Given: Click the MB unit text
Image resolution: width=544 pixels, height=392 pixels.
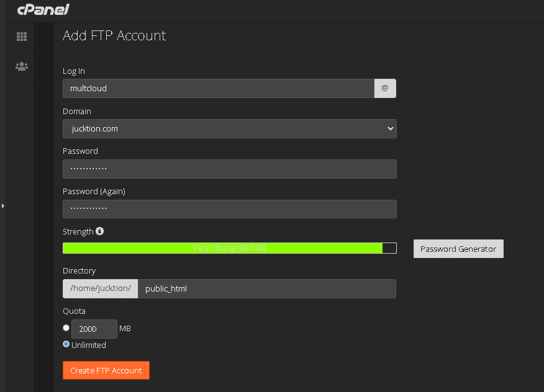Looking at the screenshot, I should pyautogui.click(x=125, y=329).
